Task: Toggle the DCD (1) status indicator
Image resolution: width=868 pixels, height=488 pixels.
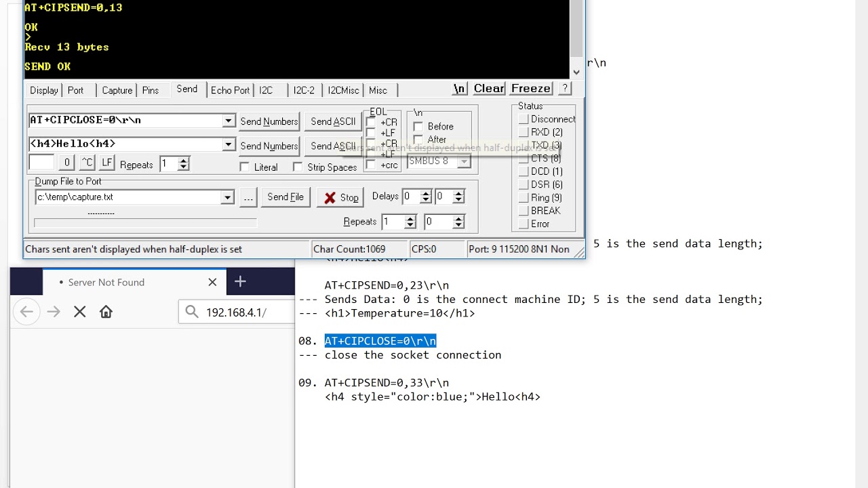Action: [524, 171]
